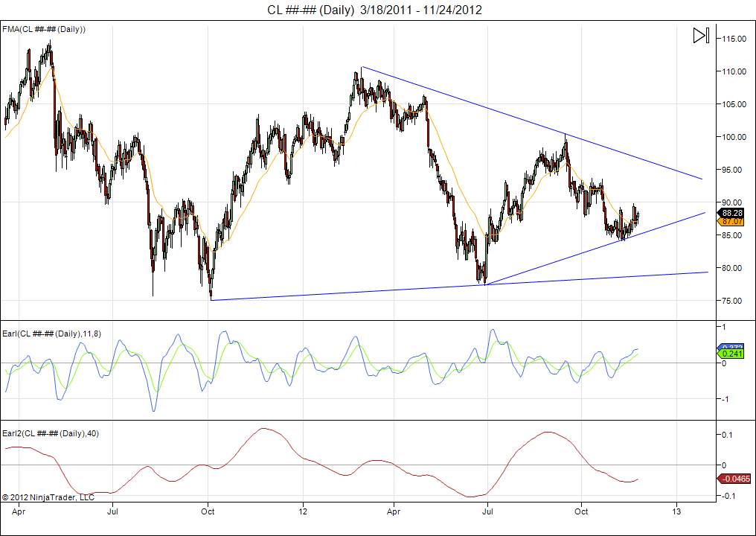Select the orange 87.07 FMA price marker

(732, 221)
